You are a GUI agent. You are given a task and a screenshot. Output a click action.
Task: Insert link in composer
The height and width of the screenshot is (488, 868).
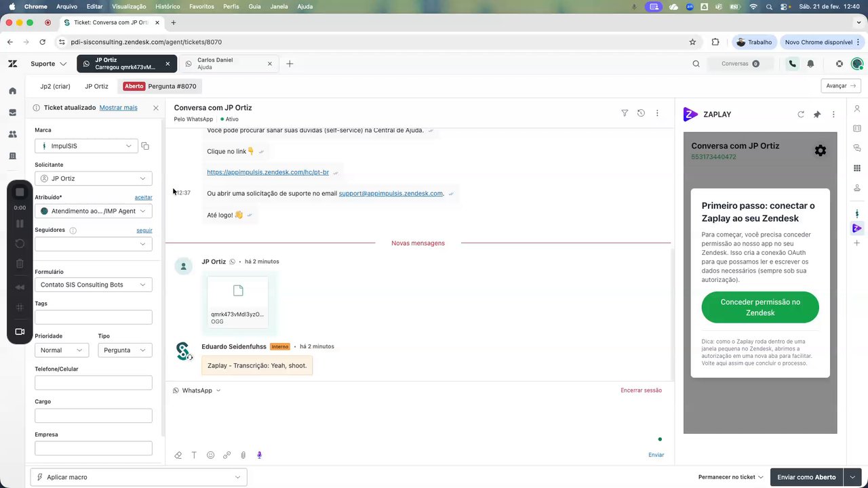226,455
